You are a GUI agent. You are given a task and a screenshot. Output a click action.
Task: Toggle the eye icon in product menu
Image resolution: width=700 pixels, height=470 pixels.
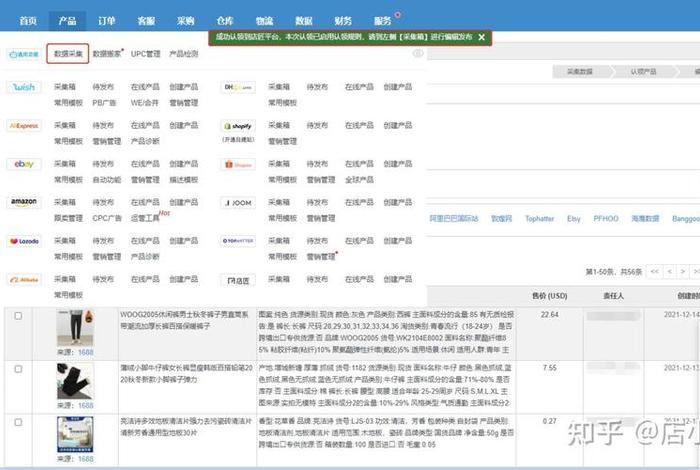pyautogui.click(x=418, y=53)
